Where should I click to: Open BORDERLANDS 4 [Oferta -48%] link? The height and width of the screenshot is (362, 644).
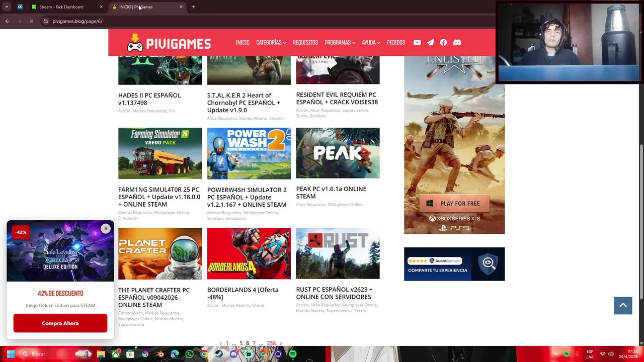tap(243, 294)
